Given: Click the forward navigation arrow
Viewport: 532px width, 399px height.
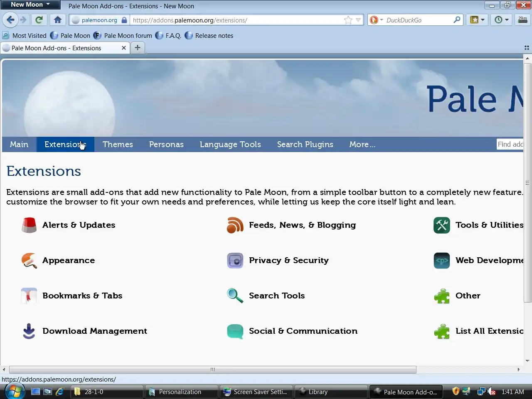Looking at the screenshot, I should pos(23,20).
